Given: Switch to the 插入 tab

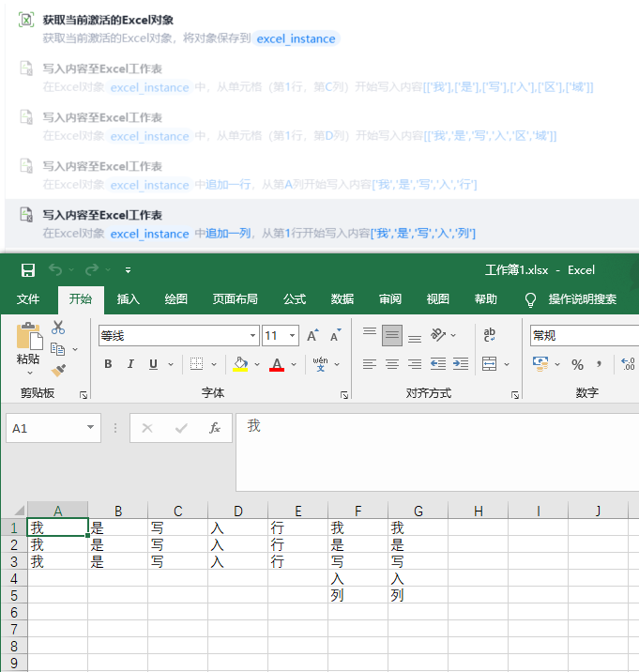Looking at the screenshot, I should pos(129,299).
